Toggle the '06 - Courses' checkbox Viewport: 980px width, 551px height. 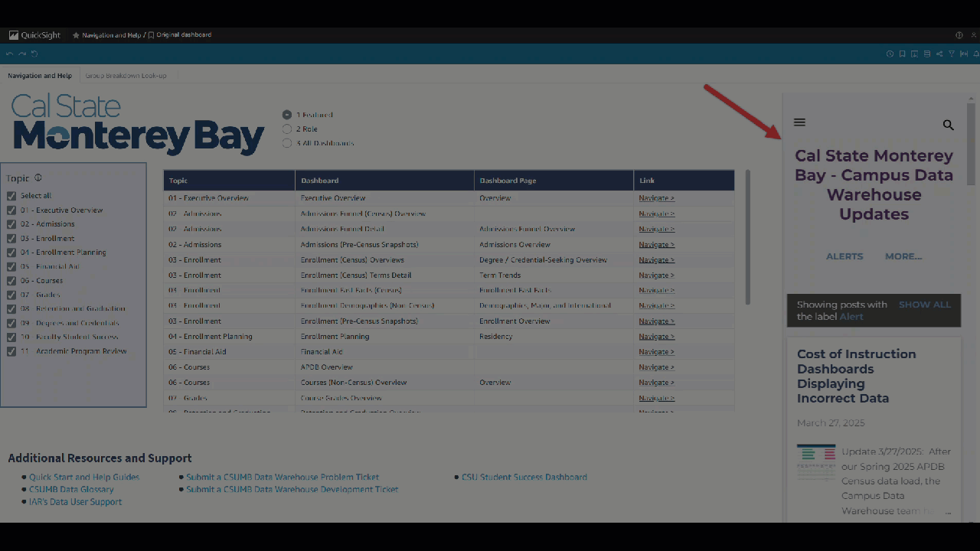click(11, 281)
